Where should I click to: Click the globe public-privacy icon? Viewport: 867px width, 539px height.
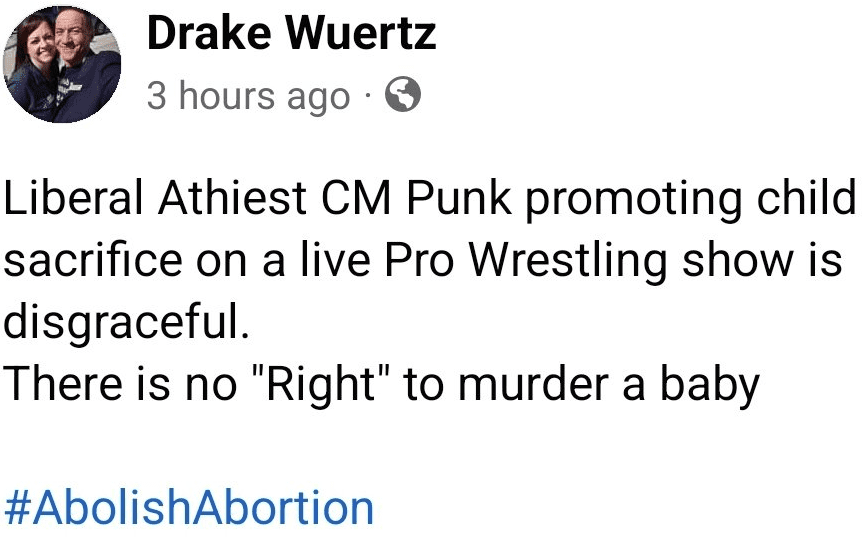(403, 96)
